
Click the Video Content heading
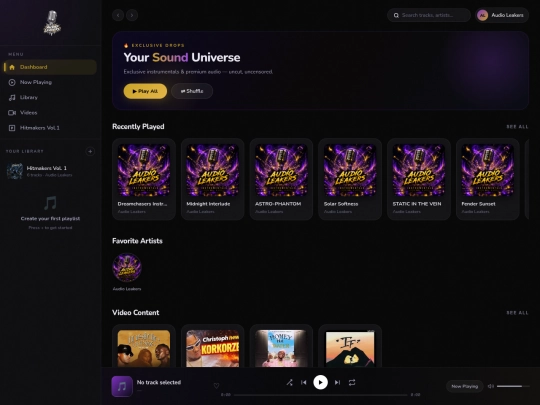tap(136, 313)
